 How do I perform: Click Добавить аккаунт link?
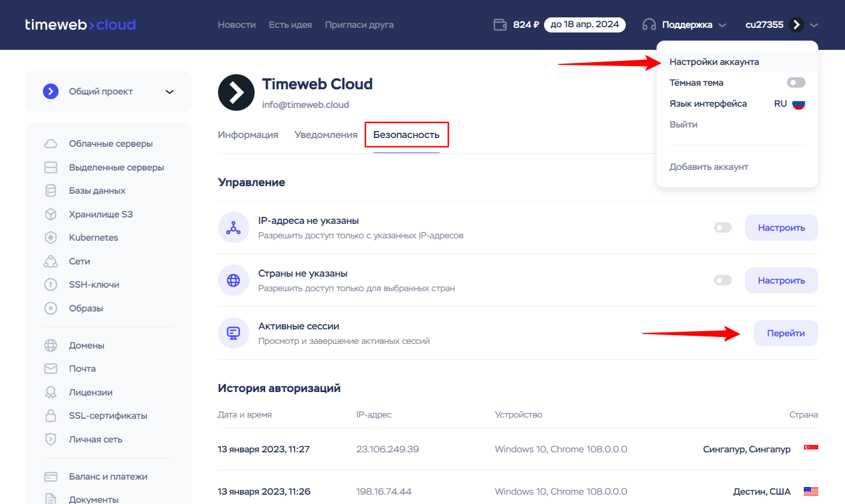(x=708, y=166)
